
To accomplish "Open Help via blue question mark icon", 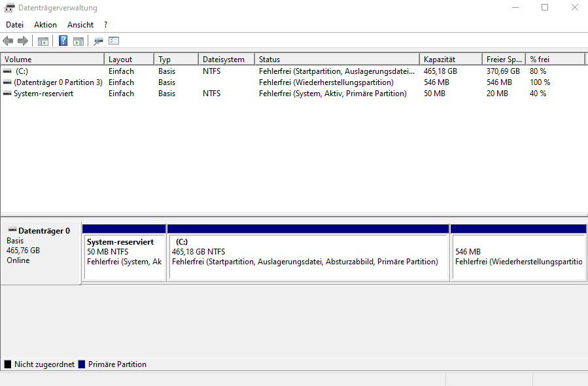I will click(63, 41).
